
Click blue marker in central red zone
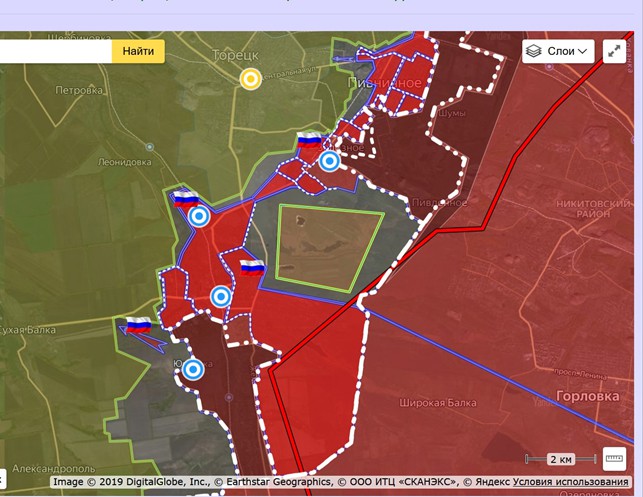click(x=221, y=296)
